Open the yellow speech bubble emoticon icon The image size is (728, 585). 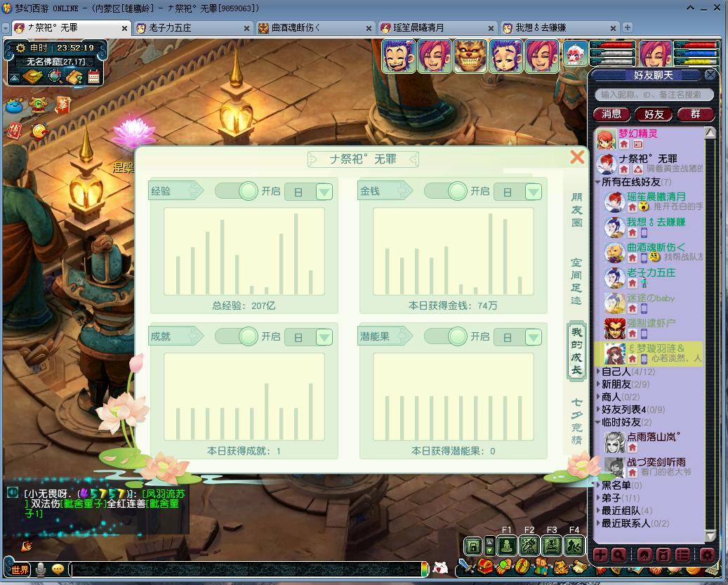pyautogui.click(x=58, y=570)
